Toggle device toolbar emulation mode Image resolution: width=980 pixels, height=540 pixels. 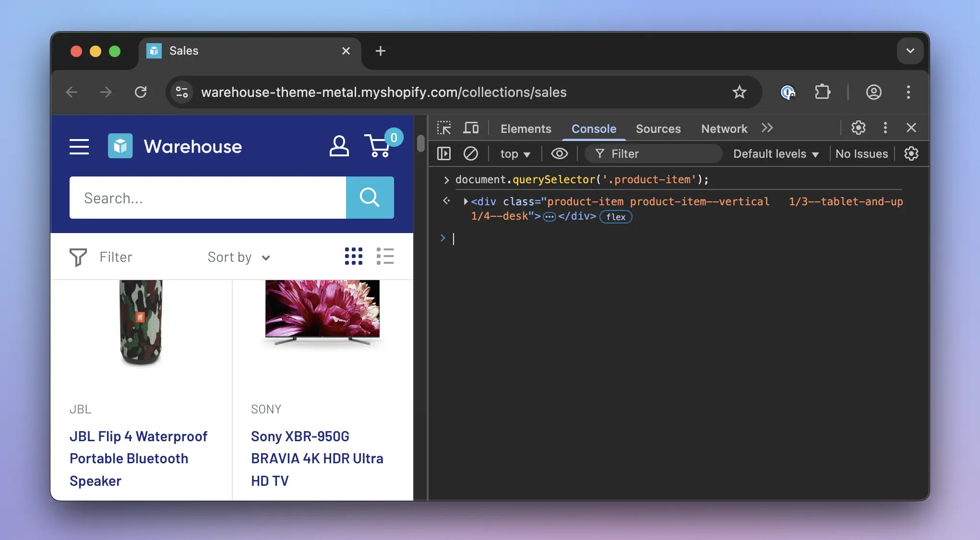pos(471,128)
